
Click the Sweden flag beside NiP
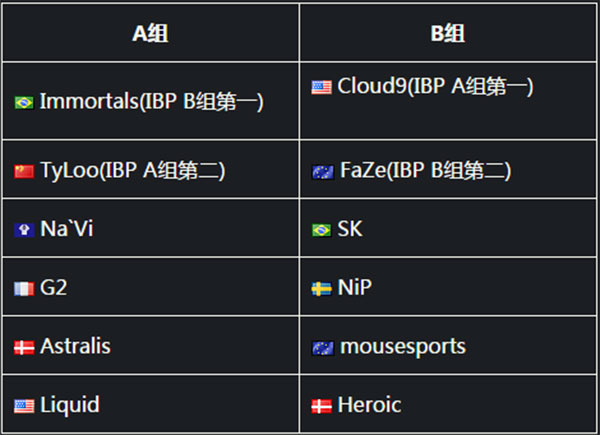click(321, 289)
